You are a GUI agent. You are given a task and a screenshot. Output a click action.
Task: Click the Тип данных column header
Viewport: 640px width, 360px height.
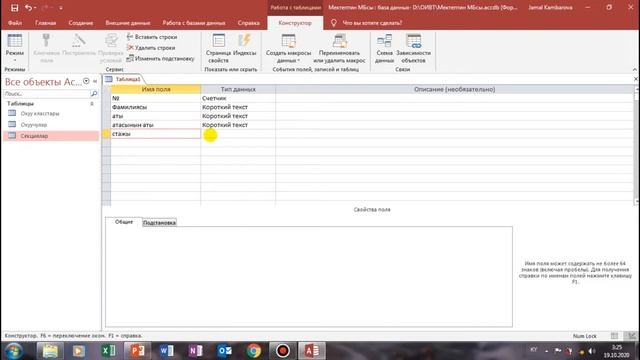[x=238, y=89]
